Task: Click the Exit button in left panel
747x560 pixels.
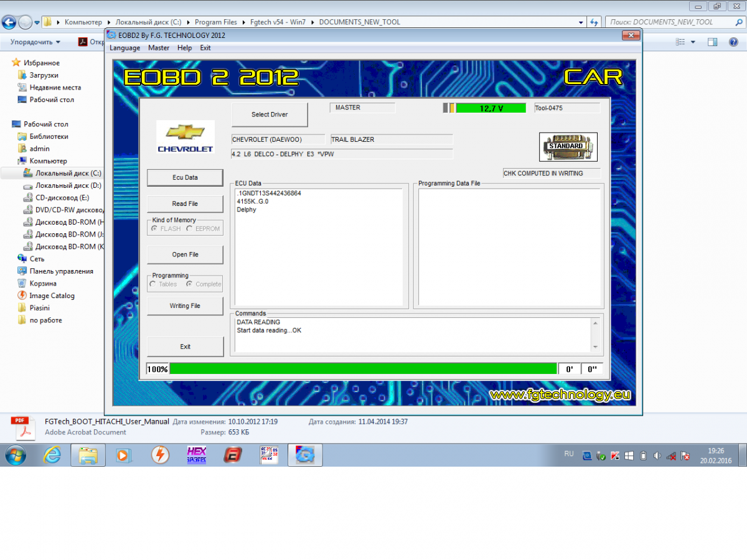Action: pos(185,347)
